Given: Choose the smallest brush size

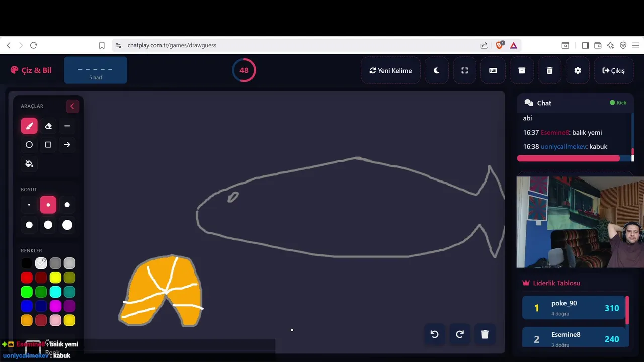Looking at the screenshot, I should tap(29, 205).
